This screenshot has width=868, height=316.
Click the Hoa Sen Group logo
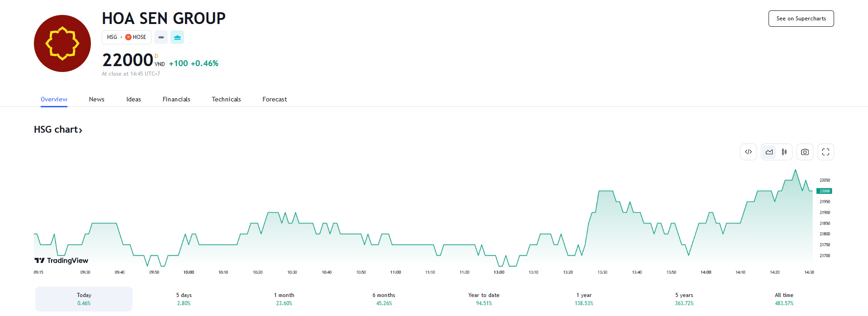click(x=62, y=43)
